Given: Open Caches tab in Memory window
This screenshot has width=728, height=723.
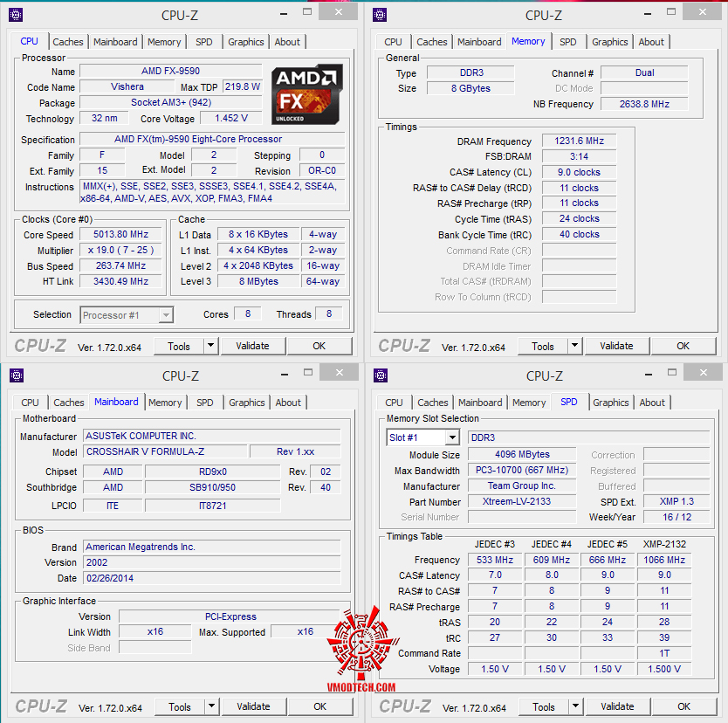Looking at the screenshot, I should pyautogui.click(x=432, y=42).
